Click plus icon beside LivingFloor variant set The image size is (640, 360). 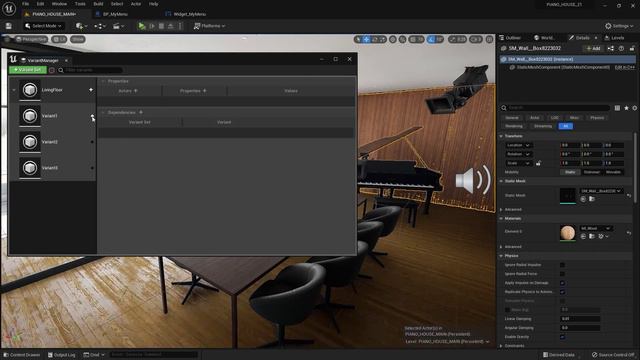click(91, 90)
